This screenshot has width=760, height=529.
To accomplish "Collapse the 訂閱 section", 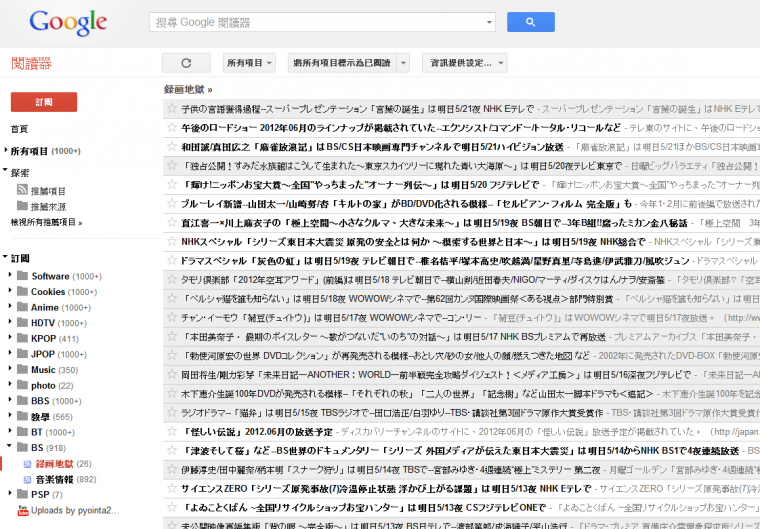I will click(5, 256).
